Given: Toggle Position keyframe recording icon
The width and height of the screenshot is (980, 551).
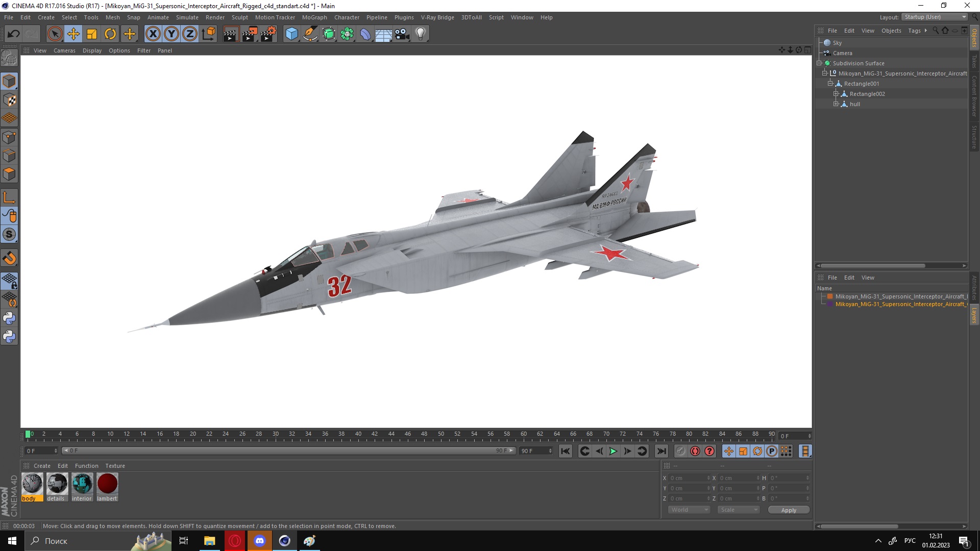Looking at the screenshot, I should click(x=728, y=451).
